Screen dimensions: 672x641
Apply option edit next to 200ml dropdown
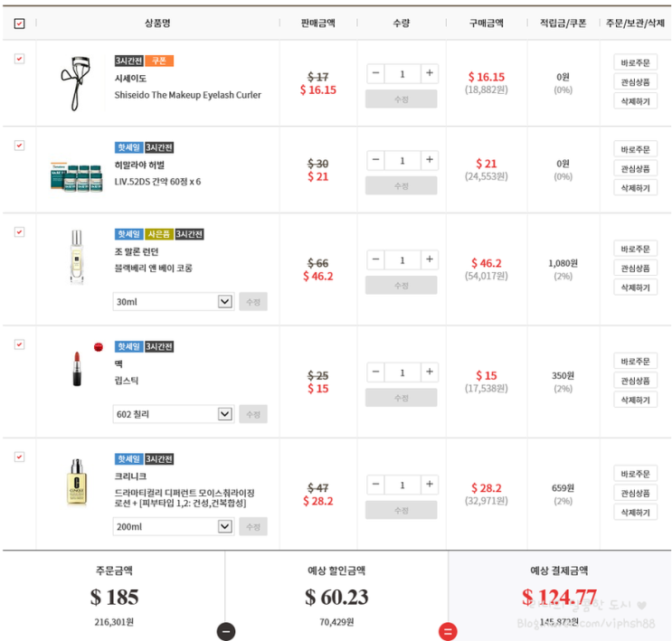click(253, 526)
